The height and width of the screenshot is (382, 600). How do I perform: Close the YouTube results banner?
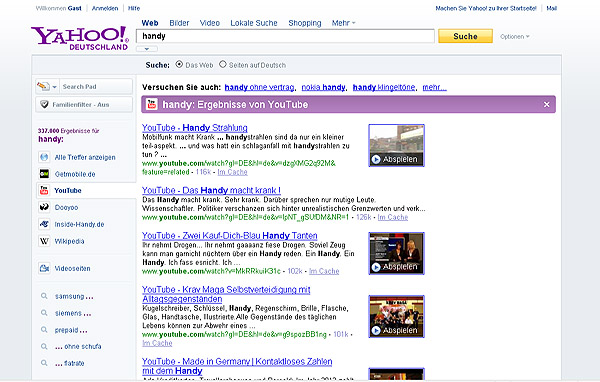tap(546, 104)
